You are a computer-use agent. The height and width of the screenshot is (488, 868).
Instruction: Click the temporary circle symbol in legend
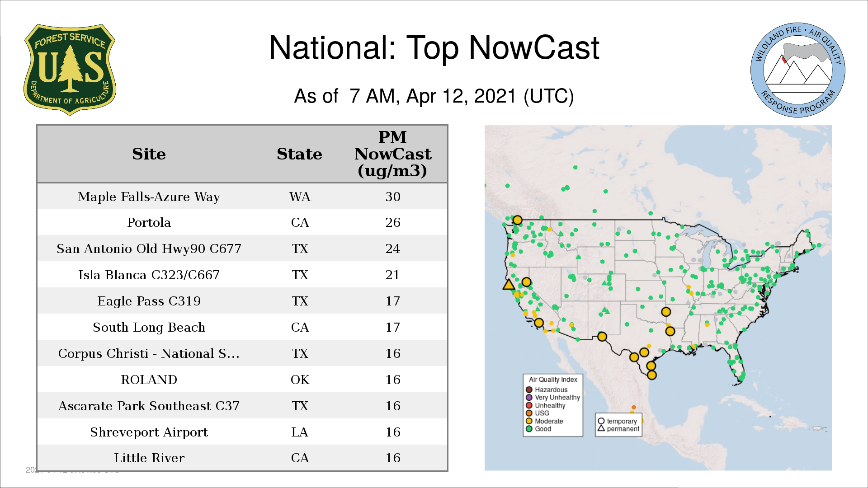pyautogui.click(x=601, y=421)
